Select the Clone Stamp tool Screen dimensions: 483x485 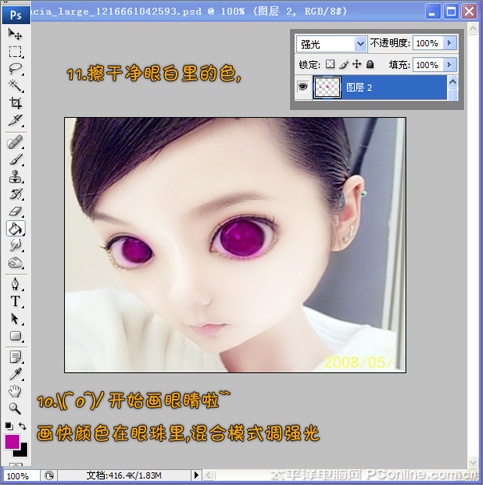[x=15, y=177]
